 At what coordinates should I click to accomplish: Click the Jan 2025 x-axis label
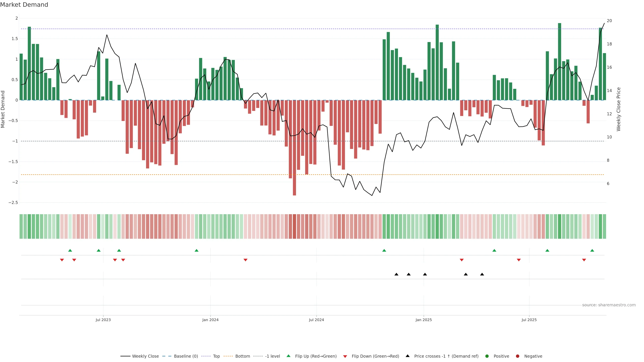click(423, 320)
